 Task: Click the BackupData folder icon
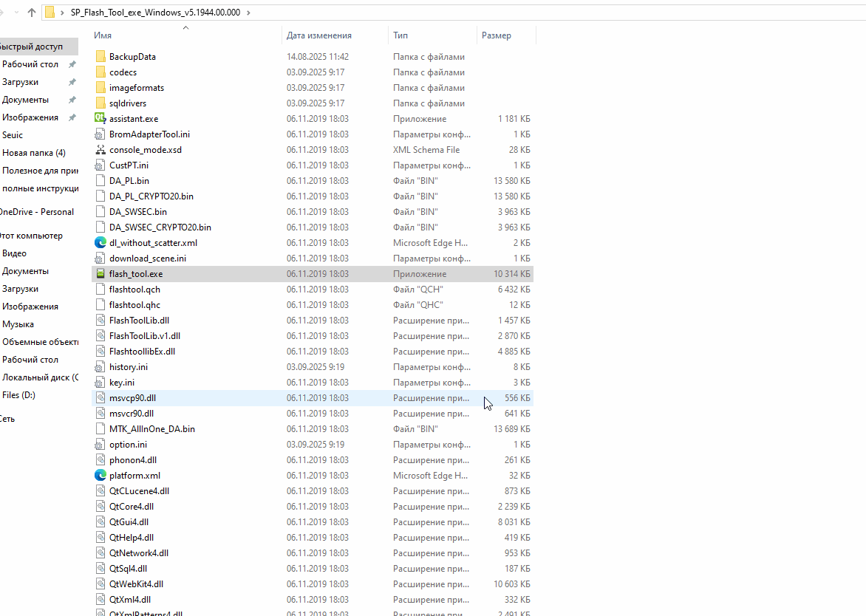tap(100, 57)
